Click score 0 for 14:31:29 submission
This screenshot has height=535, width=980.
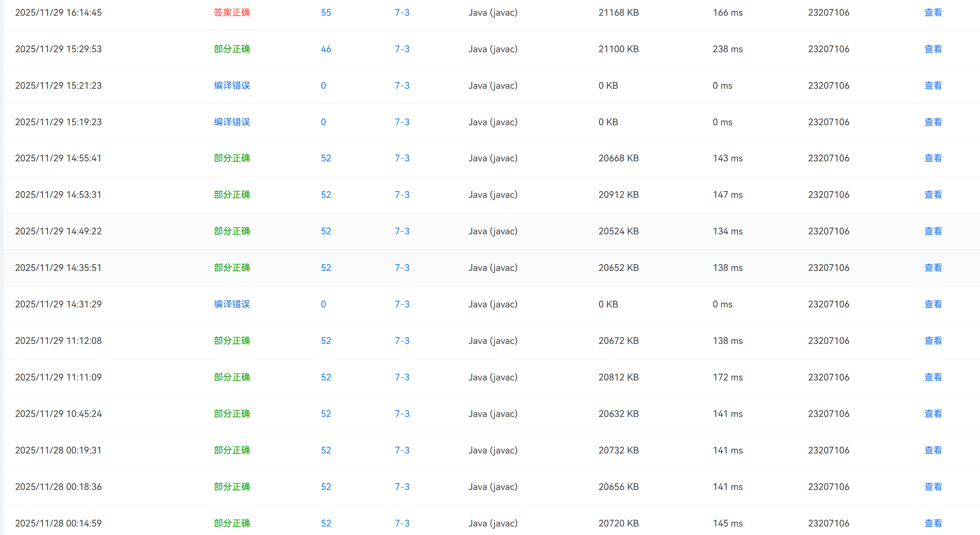323,304
